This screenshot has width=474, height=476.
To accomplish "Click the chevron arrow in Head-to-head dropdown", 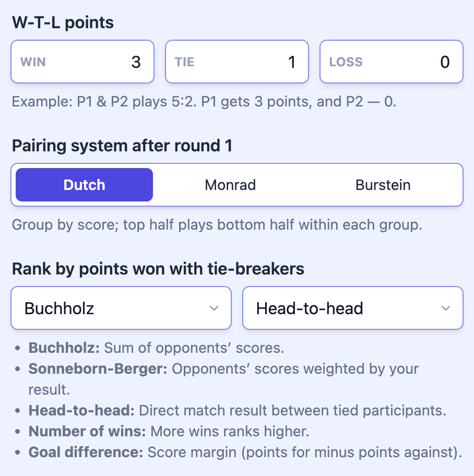I will pos(445,308).
